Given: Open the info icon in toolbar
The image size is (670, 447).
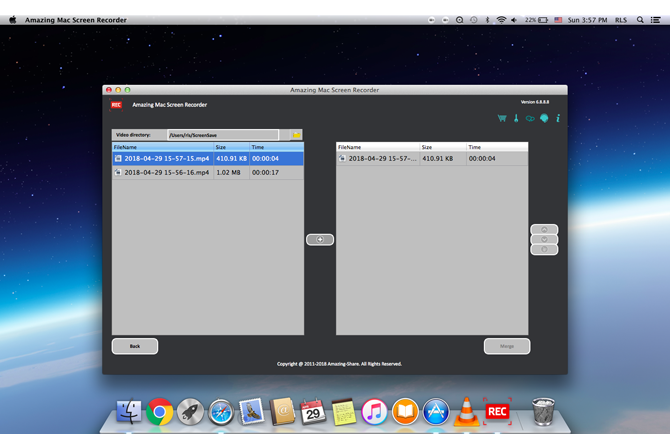Looking at the screenshot, I should tap(558, 118).
